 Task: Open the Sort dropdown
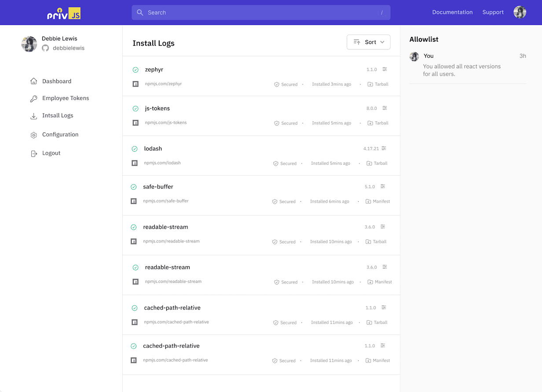tap(369, 42)
